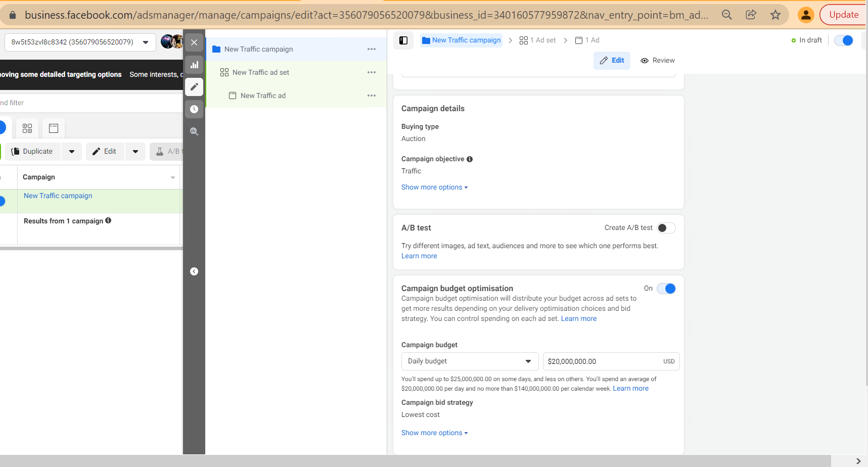Open the history clock icon in sidebar
Viewport: 868px width, 467px height.
[x=194, y=109]
